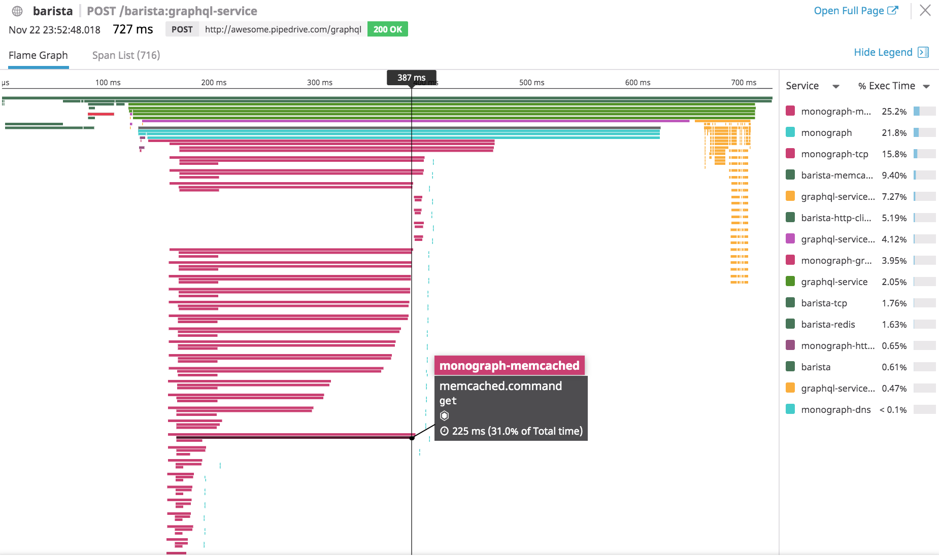This screenshot has width=939, height=560.
Task: Click the POST /barista:graphql-service title
Action: tap(172, 11)
